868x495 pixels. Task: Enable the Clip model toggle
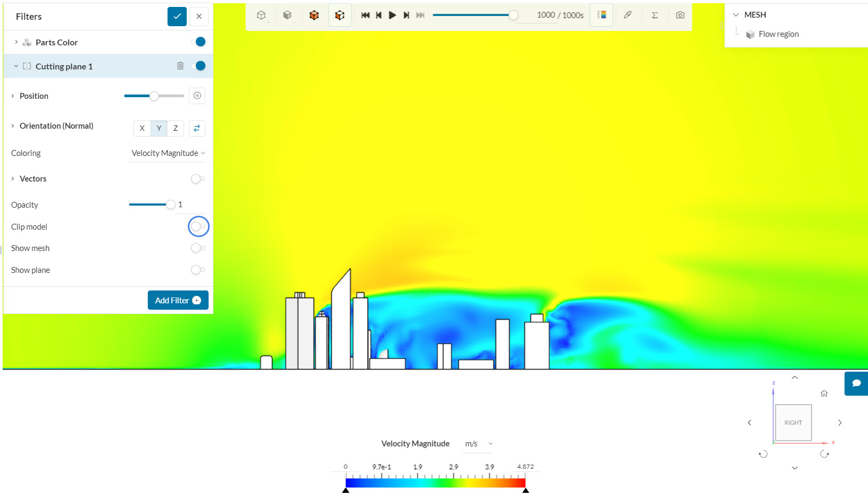click(x=198, y=226)
